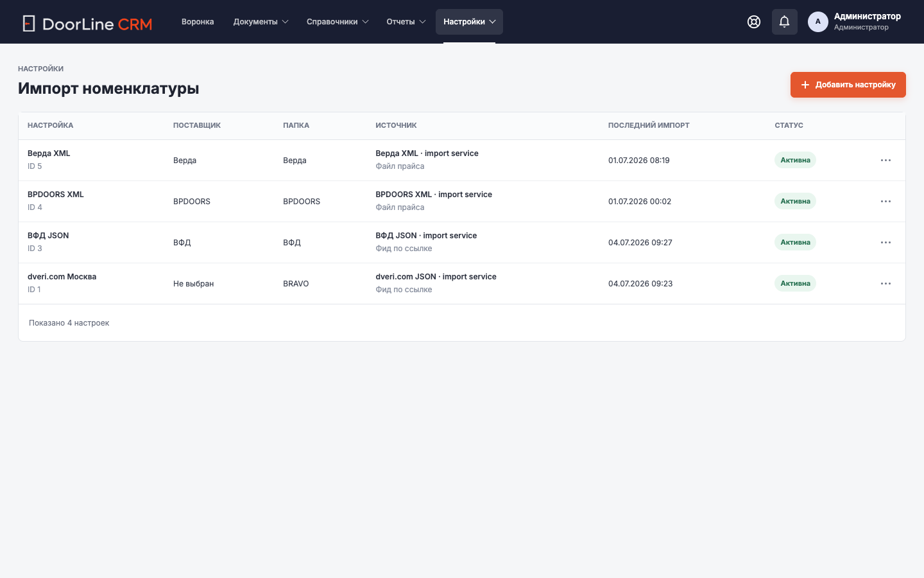
Task: Click the Настройка column header
Action: coord(51,125)
